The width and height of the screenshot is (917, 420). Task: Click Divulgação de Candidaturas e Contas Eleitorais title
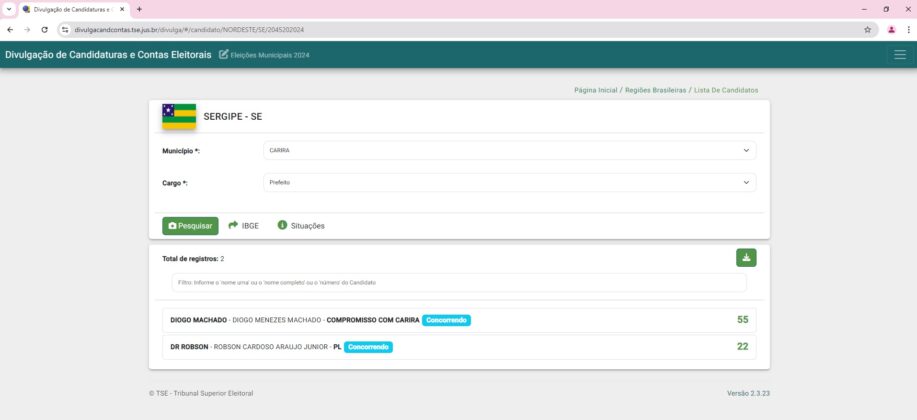tap(108, 54)
